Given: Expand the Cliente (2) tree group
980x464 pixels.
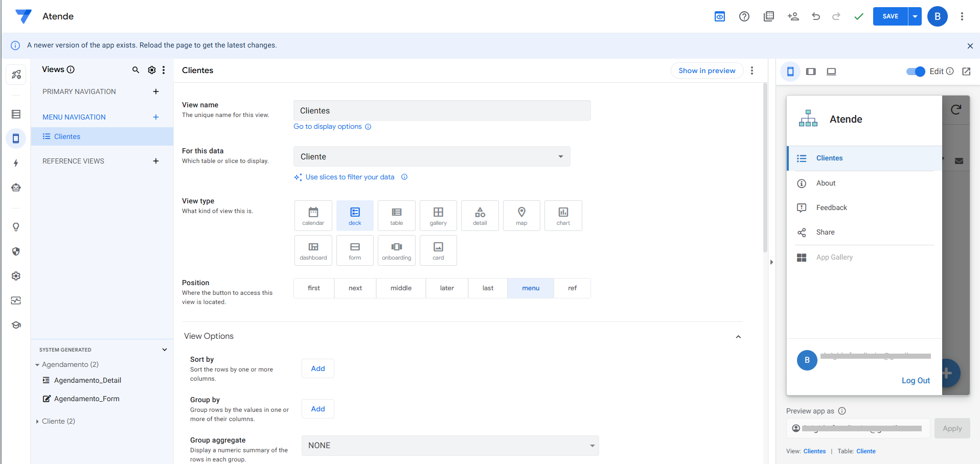Looking at the screenshot, I should [37, 422].
